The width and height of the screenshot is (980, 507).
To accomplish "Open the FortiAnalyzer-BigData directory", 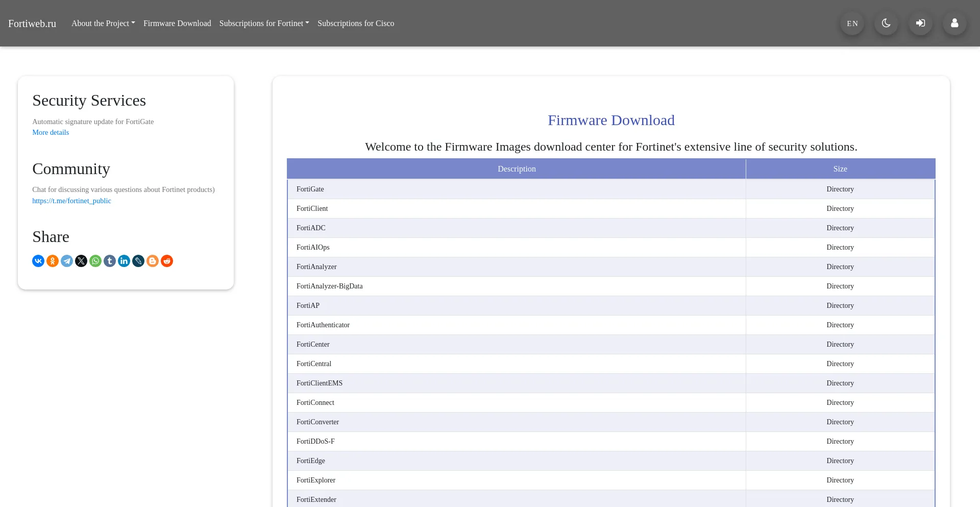I will 330,286.
